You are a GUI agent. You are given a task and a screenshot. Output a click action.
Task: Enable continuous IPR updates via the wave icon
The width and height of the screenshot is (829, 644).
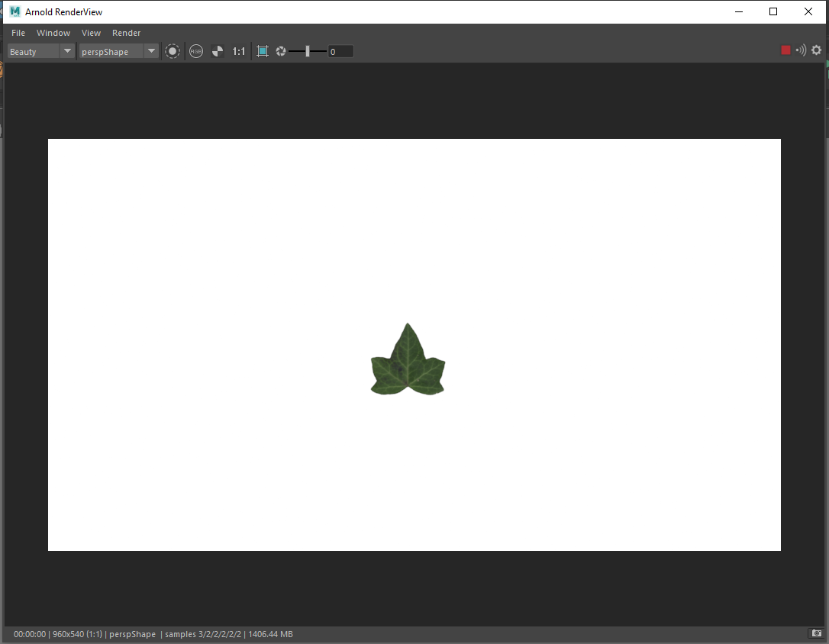pyautogui.click(x=800, y=50)
